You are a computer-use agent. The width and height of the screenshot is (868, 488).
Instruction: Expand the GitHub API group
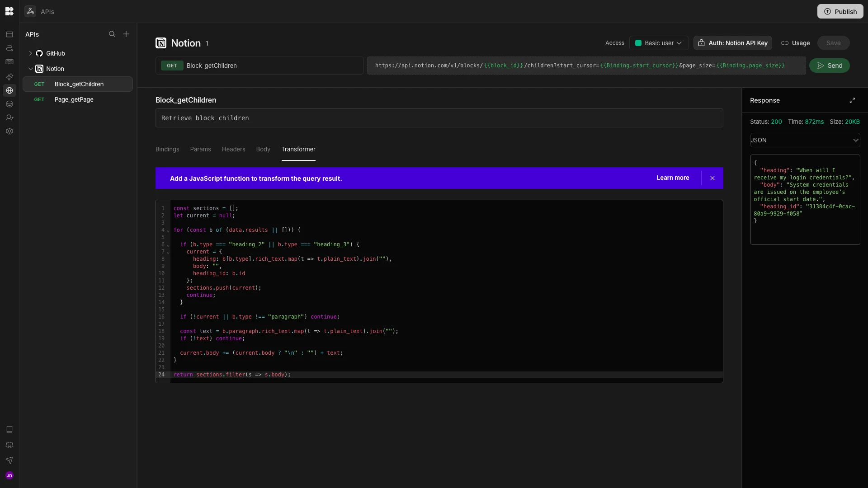[x=30, y=53]
